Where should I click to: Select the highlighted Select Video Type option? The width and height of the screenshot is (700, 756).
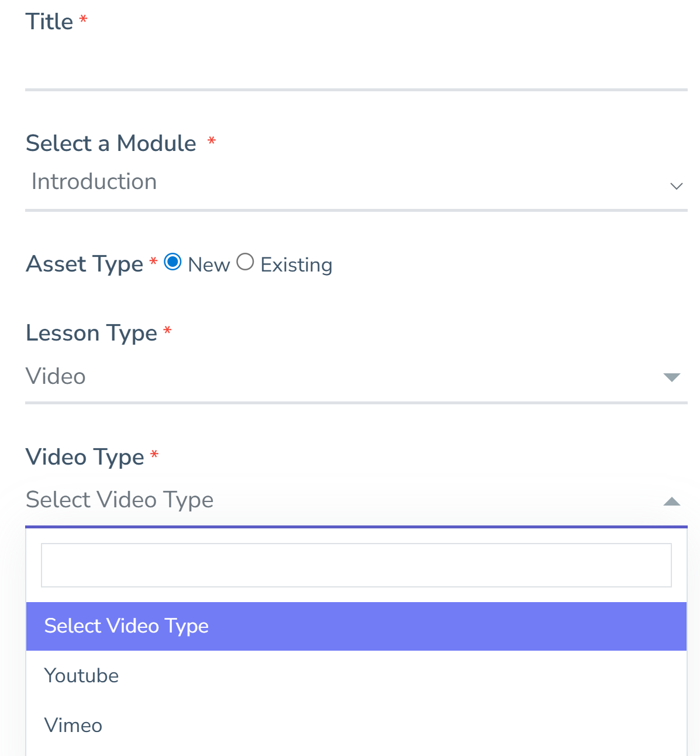click(127, 626)
